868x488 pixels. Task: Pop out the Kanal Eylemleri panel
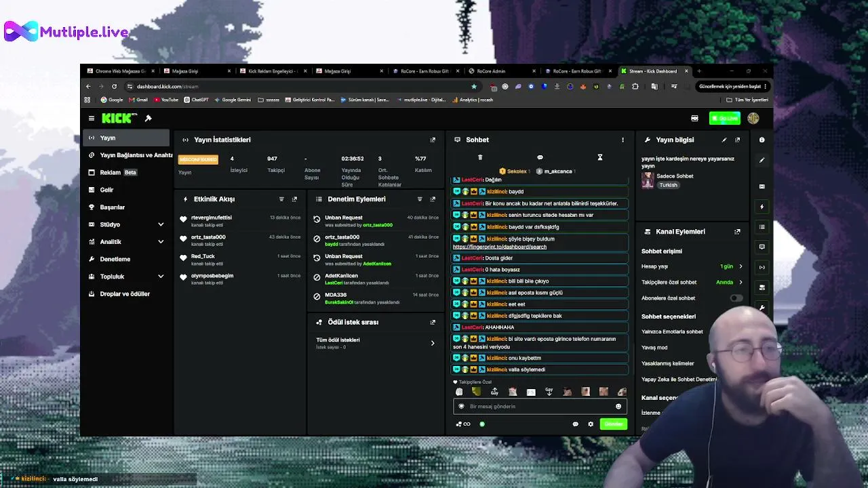point(737,232)
